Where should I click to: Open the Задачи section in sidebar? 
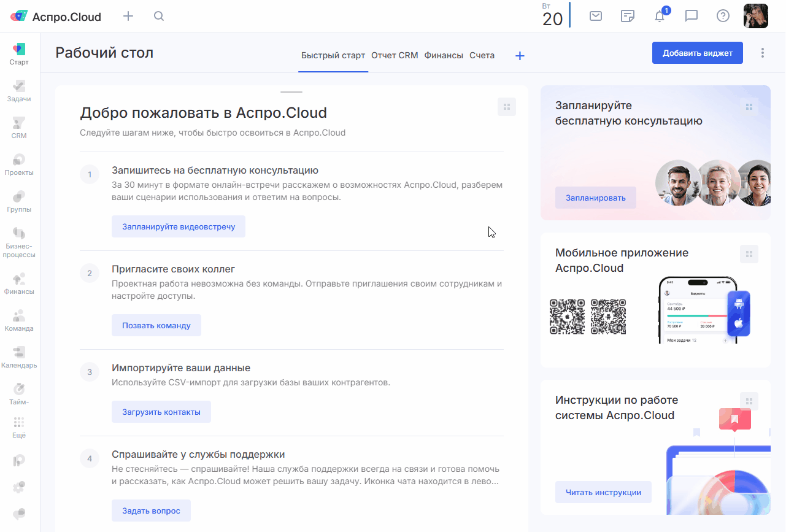(19, 91)
